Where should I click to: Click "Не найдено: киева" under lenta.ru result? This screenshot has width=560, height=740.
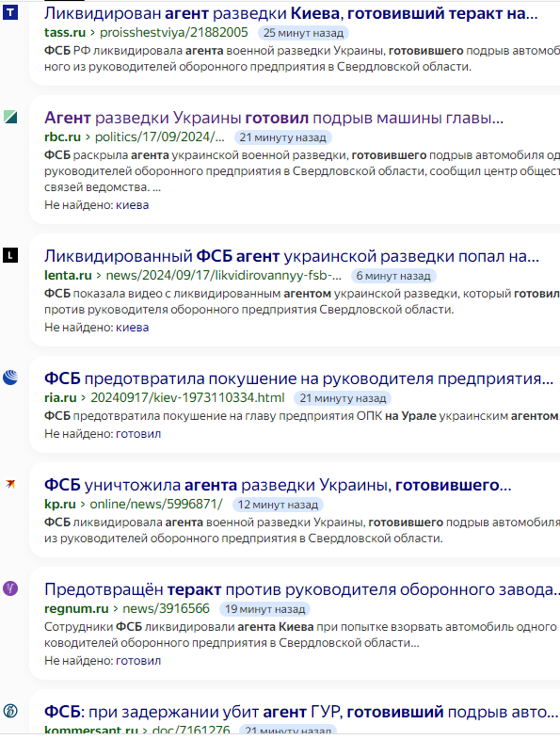pyautogui.click(x=97, y=327)
